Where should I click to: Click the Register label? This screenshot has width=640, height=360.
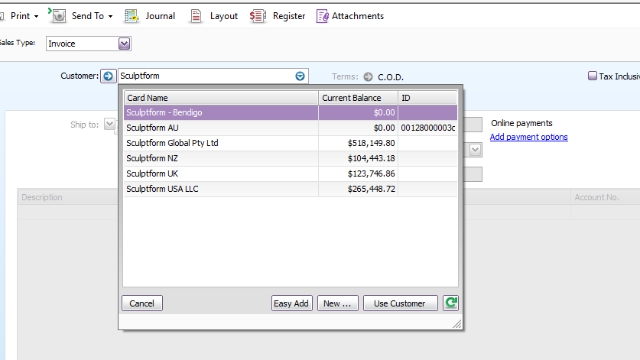pos(289,16)
